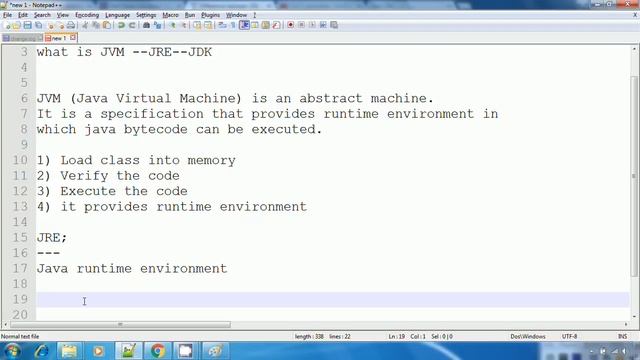Image resolution: width=640 pixels, height=360 pixels.
Task: Click the Redo arrow icon
Action: point(132,25)
